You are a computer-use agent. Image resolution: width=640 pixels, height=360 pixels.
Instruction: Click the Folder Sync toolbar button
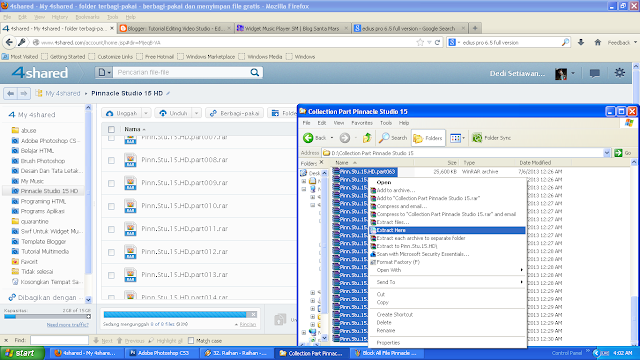[491, 138]
